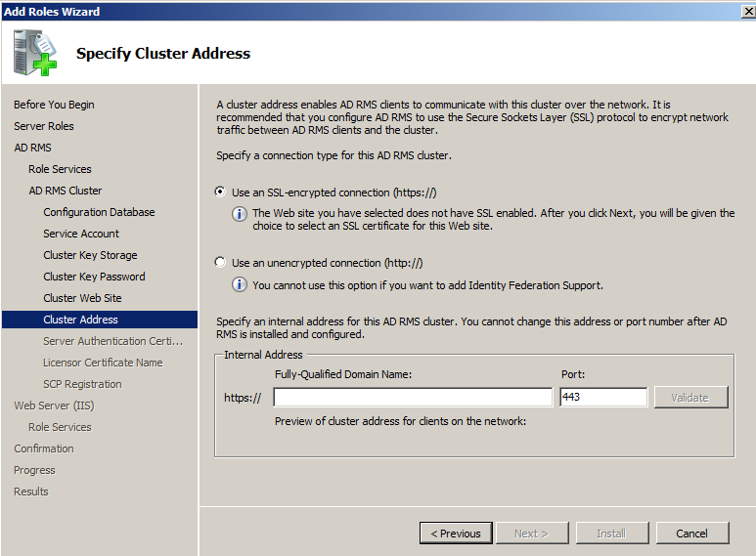This screenshot has height=556, width=756.
Task: Go to Cluster Web Site step
Action: click(82, 298)
